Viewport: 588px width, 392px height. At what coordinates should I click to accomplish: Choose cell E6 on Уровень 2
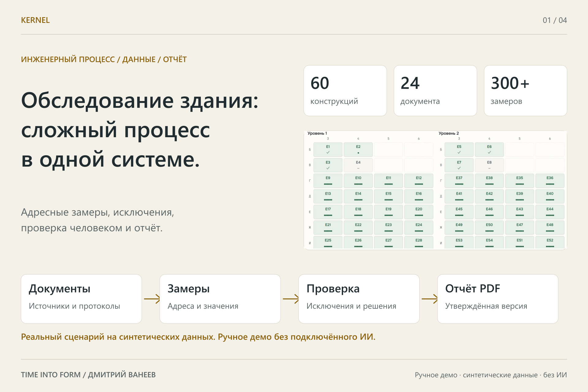click(489, 149)
